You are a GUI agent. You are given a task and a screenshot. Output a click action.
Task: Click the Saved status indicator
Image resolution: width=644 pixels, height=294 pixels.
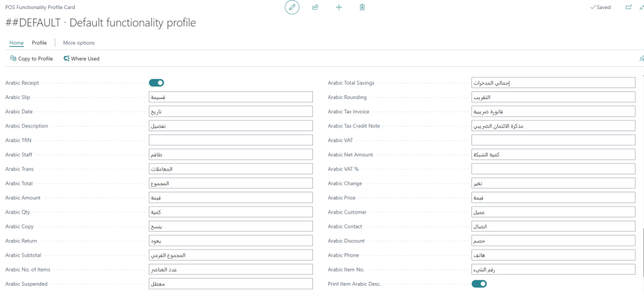[600, 7]
